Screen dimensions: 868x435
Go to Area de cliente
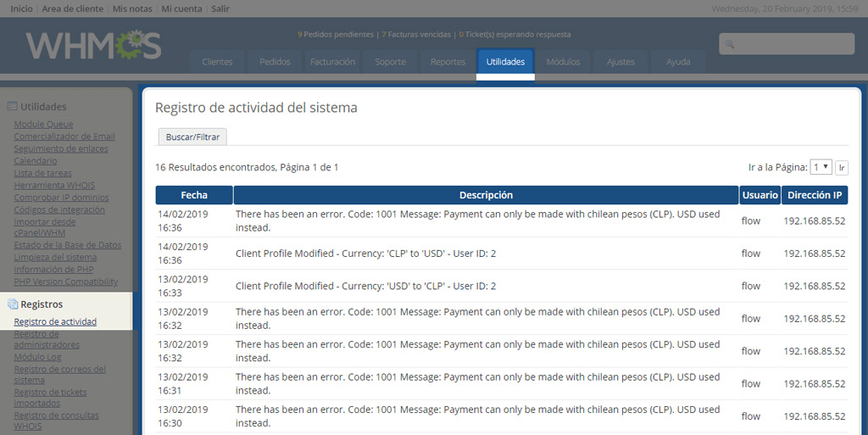click(73, 8)
